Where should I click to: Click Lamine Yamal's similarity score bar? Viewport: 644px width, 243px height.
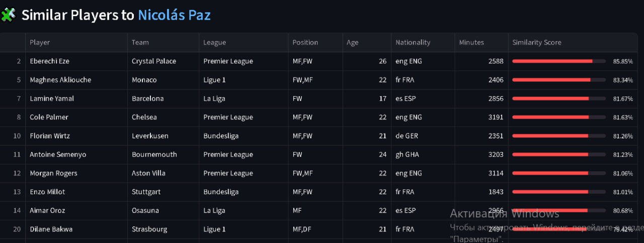point(558,99)
